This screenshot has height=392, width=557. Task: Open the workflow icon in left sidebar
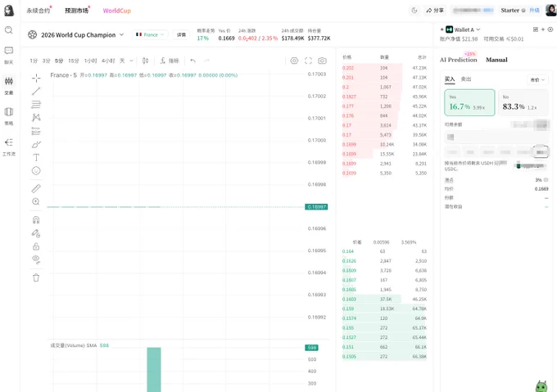pyautogui.click(x=8, y=142)
